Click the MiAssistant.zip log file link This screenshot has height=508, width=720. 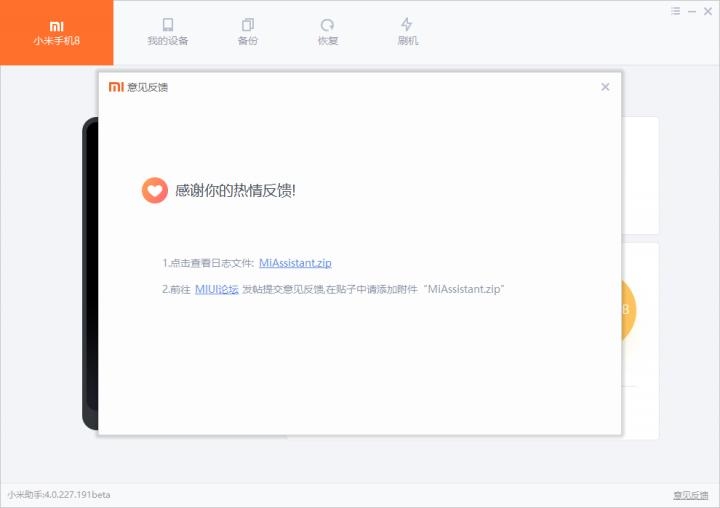(x=295, y=263)
